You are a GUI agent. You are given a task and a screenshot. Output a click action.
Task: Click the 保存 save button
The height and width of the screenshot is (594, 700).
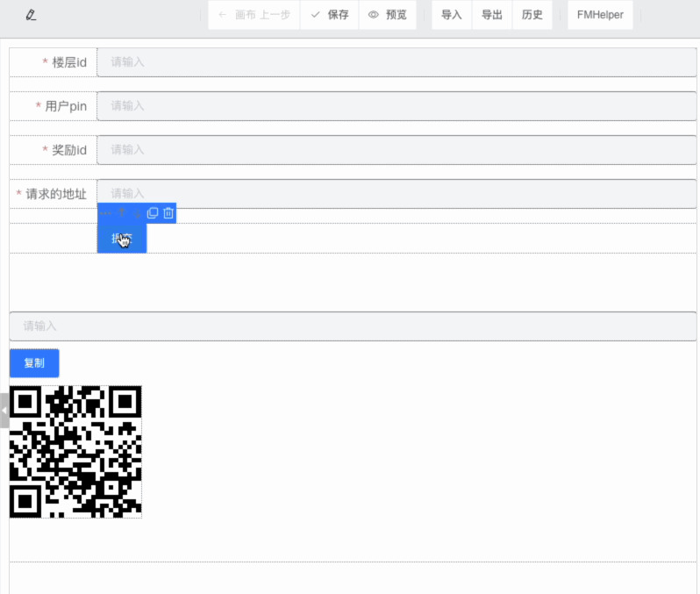[x=330, y=15]
